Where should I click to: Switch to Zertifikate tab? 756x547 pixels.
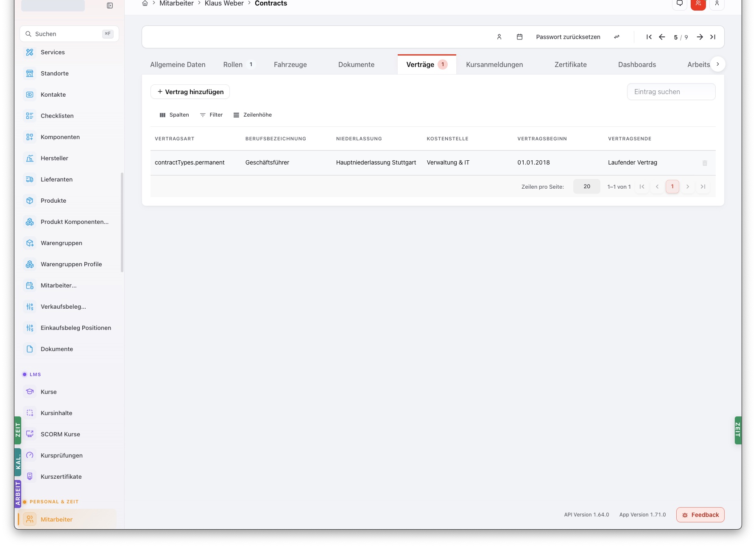tap(571, 64)
